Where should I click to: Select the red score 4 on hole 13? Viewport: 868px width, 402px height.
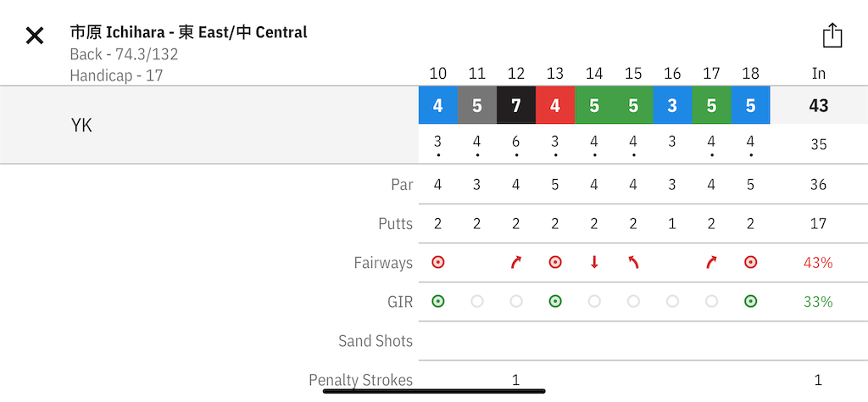[x=555, y=105]
